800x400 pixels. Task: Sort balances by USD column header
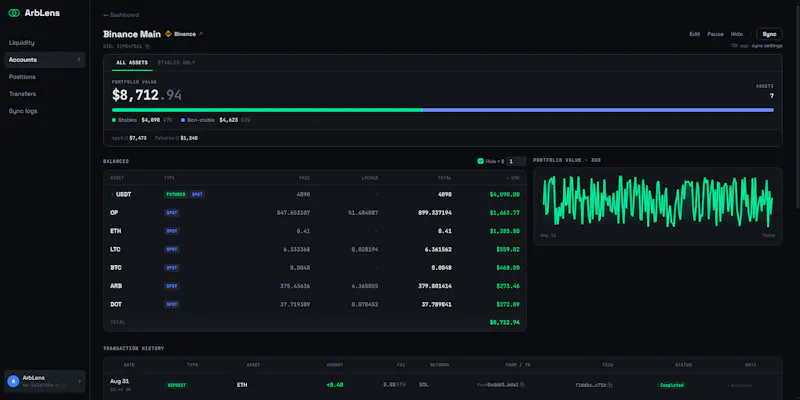512,178
